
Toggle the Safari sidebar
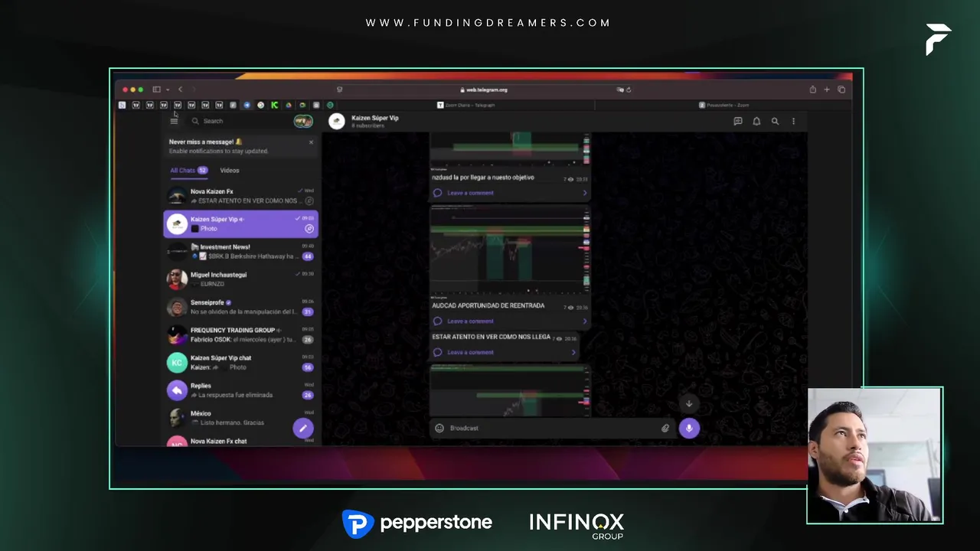point(156,90)
